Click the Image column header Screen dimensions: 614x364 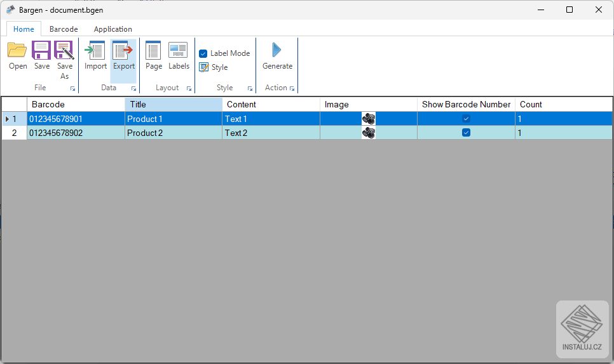pyautogui.click(x=369, y=105)
